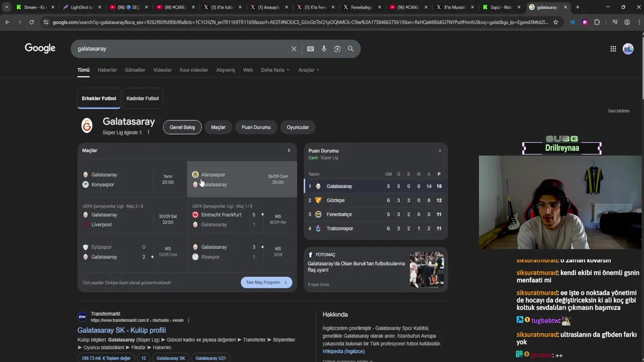Open a new browser tab

pyautogui.click(x=578, y=7)
